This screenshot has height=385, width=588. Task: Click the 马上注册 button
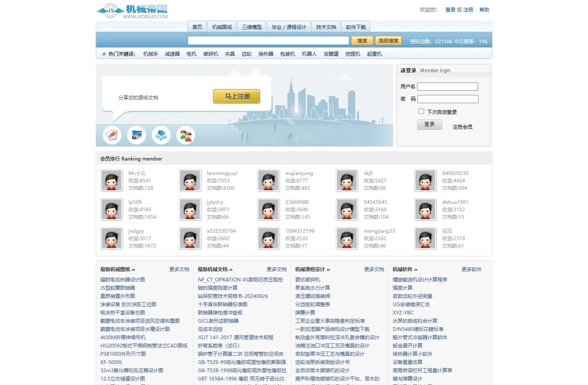(237, 96)
